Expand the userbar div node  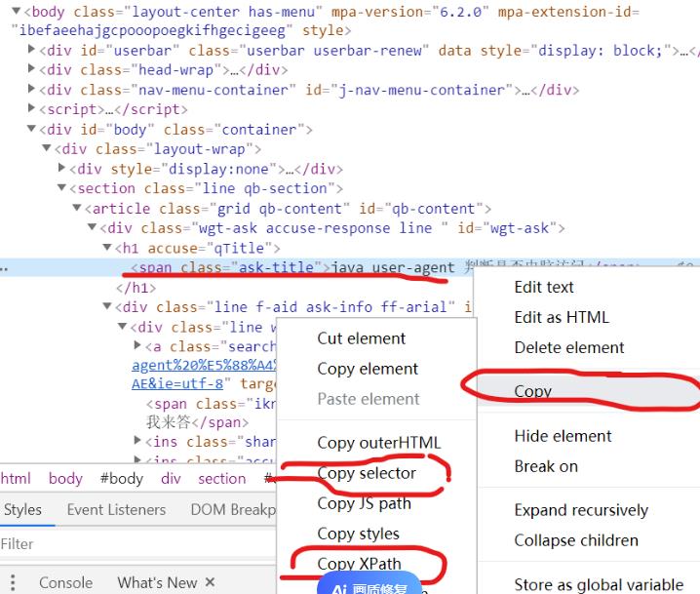[31, 48]
